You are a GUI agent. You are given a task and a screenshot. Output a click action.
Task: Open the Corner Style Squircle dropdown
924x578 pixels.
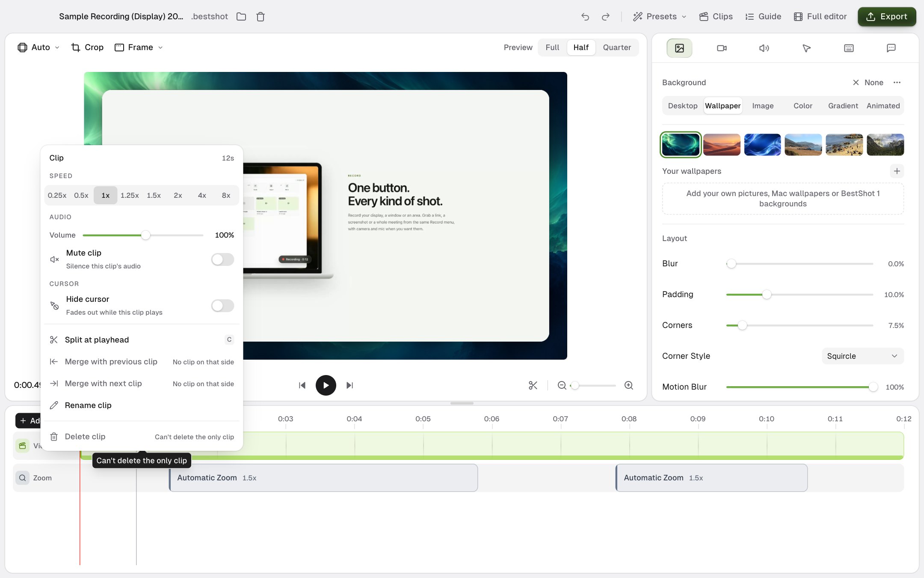pyautogui.click(x=862, y=356)
